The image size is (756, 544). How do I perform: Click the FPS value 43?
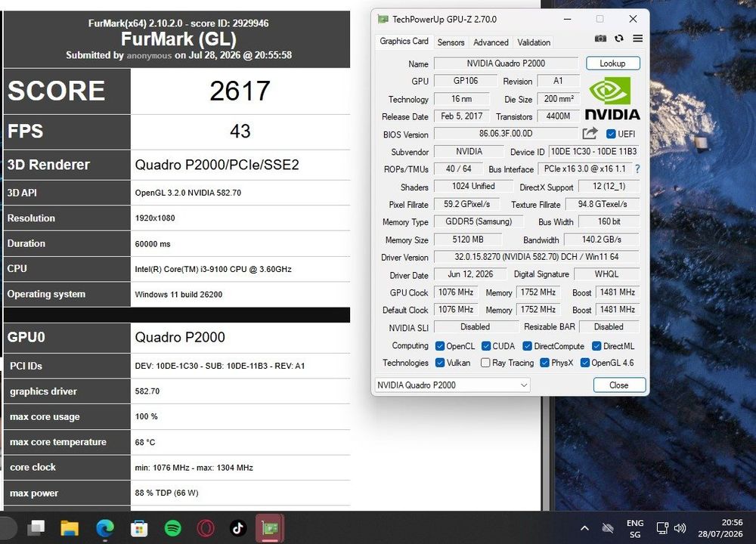point(240,131)
